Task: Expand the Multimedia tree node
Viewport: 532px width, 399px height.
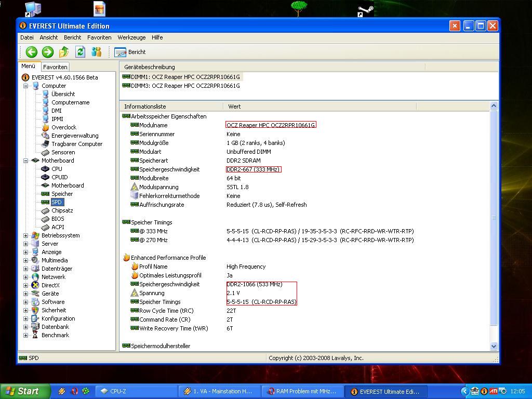Action: (26, 260)
